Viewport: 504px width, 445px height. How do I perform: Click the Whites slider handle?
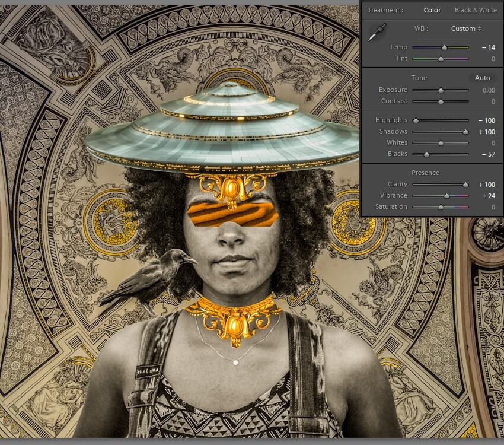tap(441, 143)
